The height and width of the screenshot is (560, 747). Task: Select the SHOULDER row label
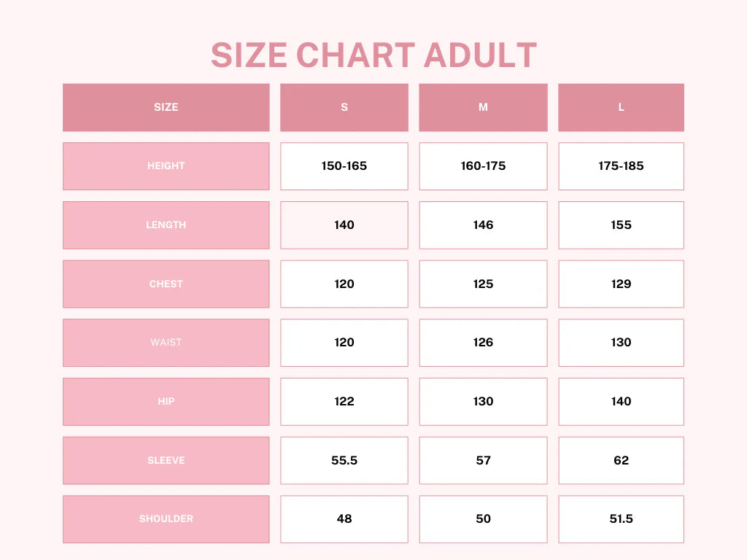click(x=166, y=519)
